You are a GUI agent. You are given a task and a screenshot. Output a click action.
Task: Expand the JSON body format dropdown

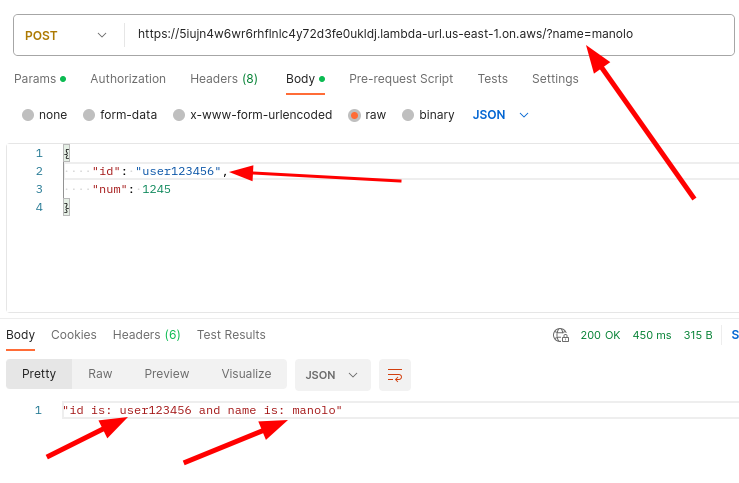(501, 115)
